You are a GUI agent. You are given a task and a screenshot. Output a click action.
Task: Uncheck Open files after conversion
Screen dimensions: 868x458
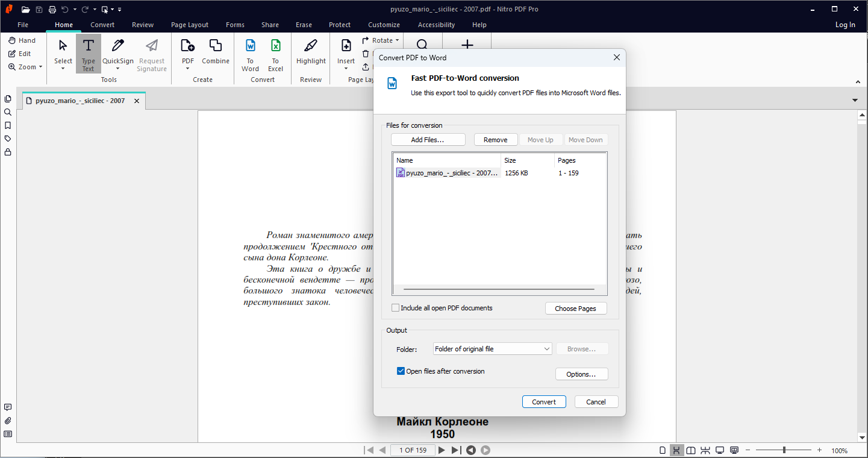pos(401,371)
